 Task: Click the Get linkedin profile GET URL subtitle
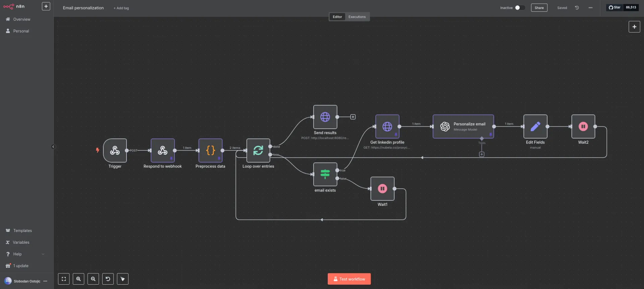(x=387, y=148)
